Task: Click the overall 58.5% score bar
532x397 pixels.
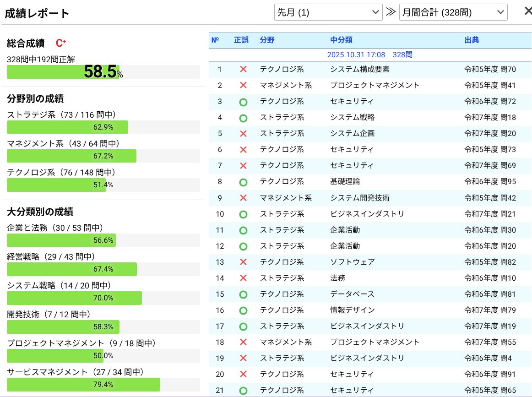Action: (103, 72)
